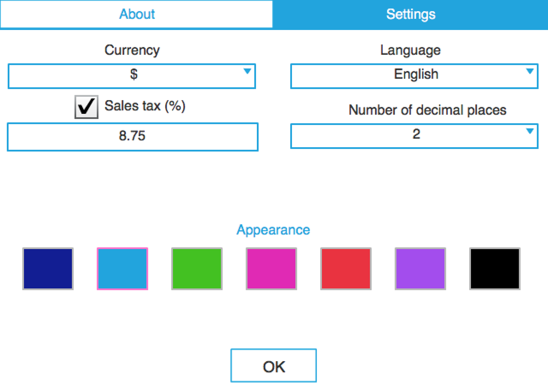Open Number of decimal places dropdown

point(414,136)
